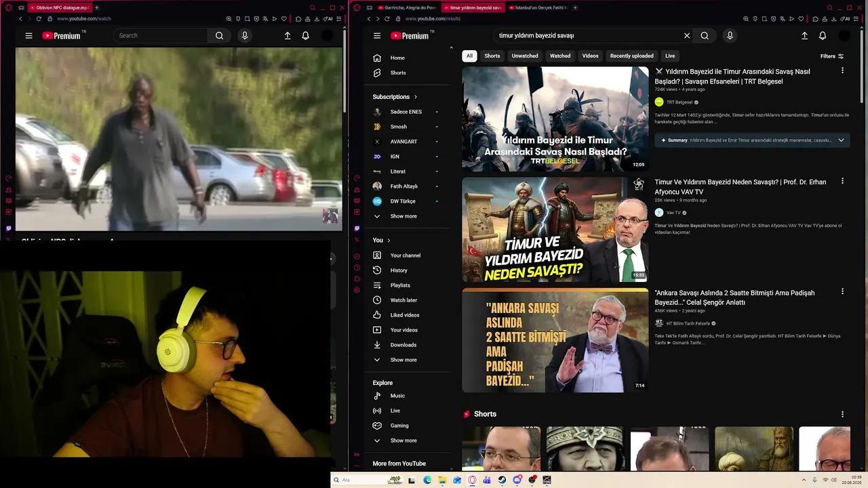Open Music in Explore section
868x488 pixels.
point(397,396)
